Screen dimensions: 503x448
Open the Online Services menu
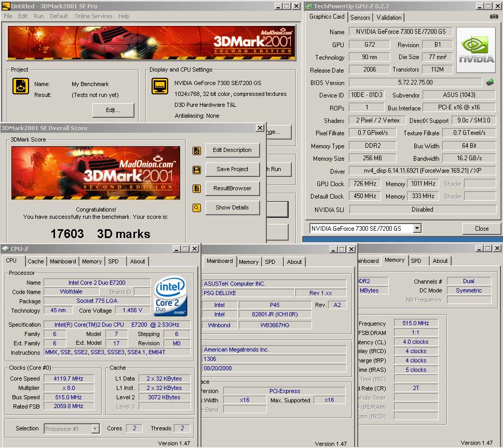tap(93, 17)
